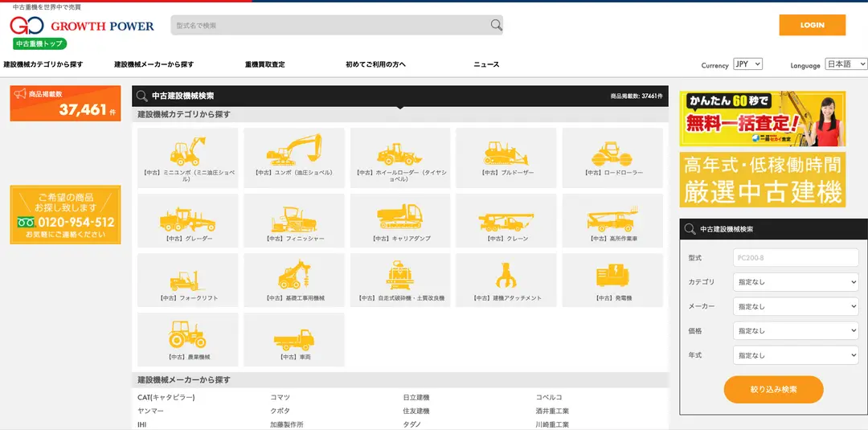Choose the forklift (フォークリフト) category icon
This screenshot has height=430, width=868.
187,281
